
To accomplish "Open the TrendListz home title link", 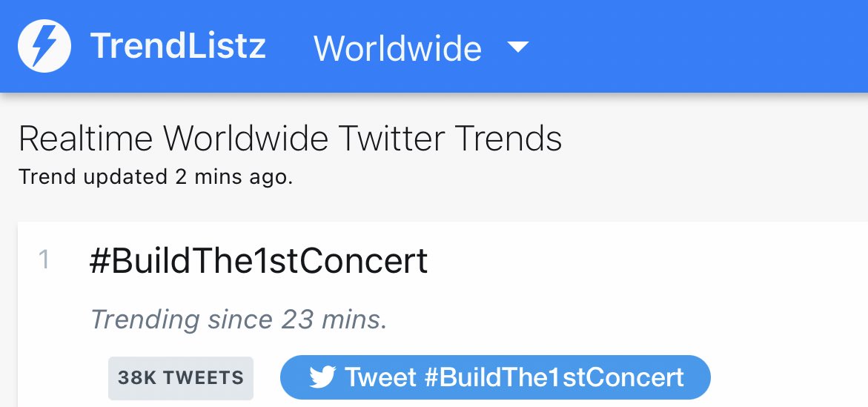I will click(x=178, y=45).
